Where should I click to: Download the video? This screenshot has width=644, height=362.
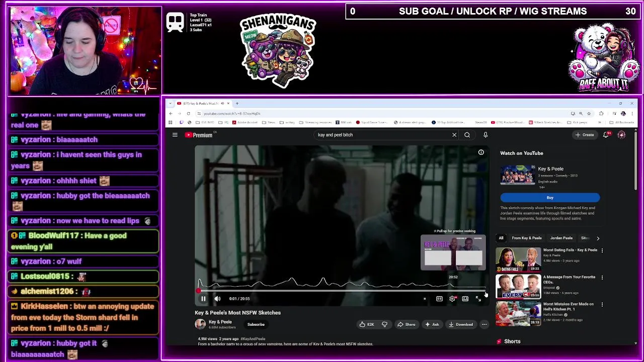tap(461, 324)
